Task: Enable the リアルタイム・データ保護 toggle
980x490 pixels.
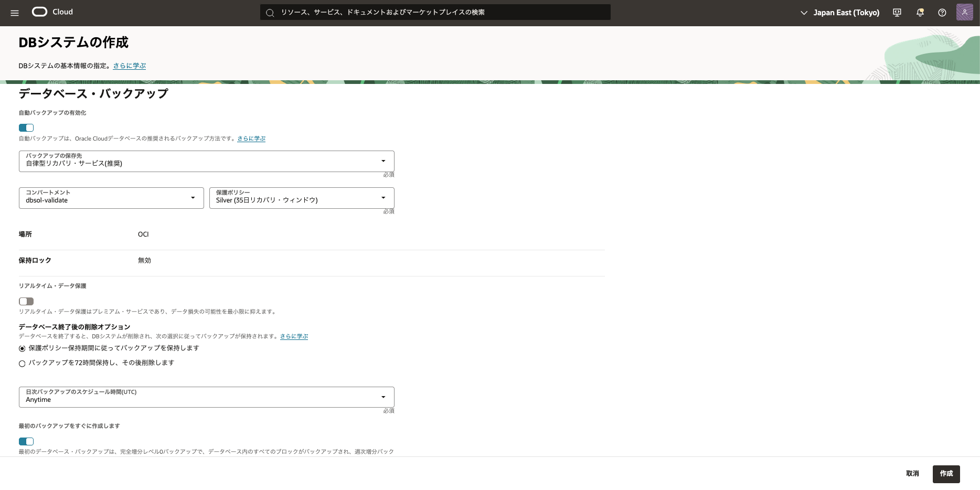Action: click(x=26, y=301)
